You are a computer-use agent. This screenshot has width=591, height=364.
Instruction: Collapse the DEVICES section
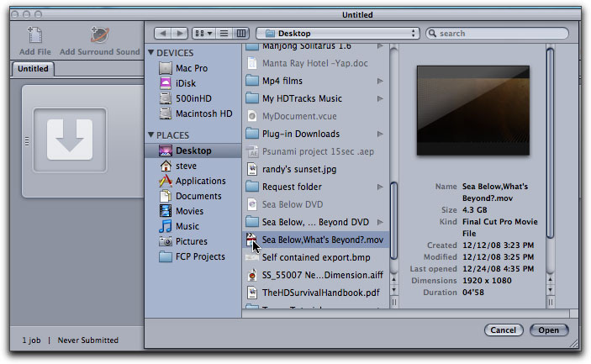click(151, 52)
